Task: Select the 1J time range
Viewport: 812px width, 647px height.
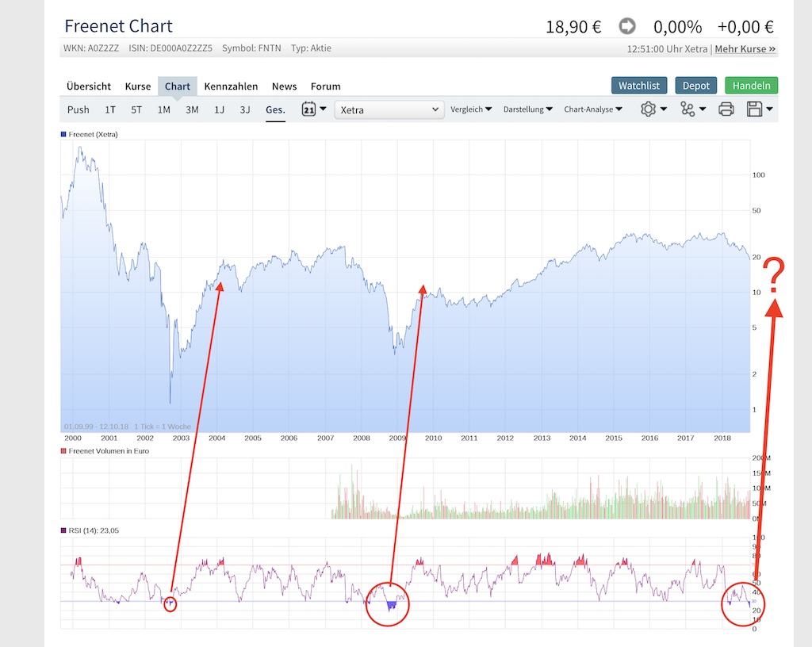Action: (219, 109)
